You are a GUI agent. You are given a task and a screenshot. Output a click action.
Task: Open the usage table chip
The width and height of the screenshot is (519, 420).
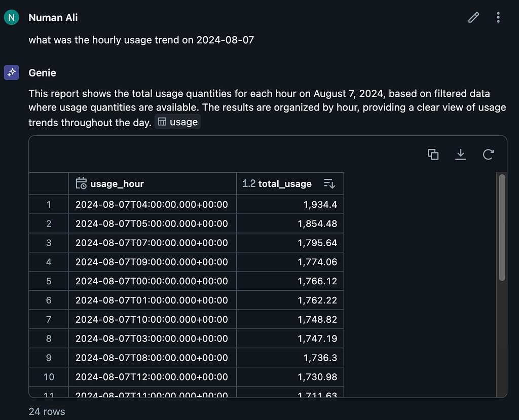pyautogui.click(x=178, y=122)
